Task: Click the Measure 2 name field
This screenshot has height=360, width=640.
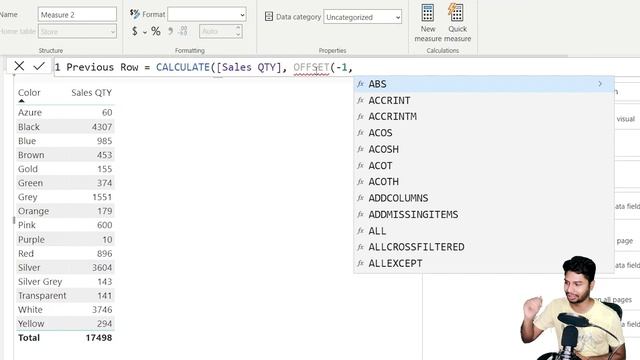Action: [77, 15]
